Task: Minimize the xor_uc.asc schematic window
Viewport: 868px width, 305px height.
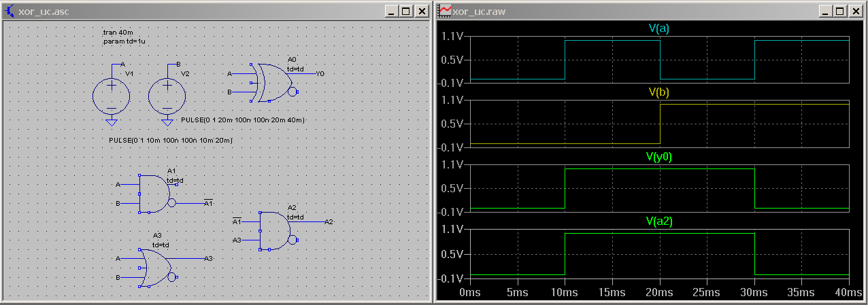Action: (392, 12)
